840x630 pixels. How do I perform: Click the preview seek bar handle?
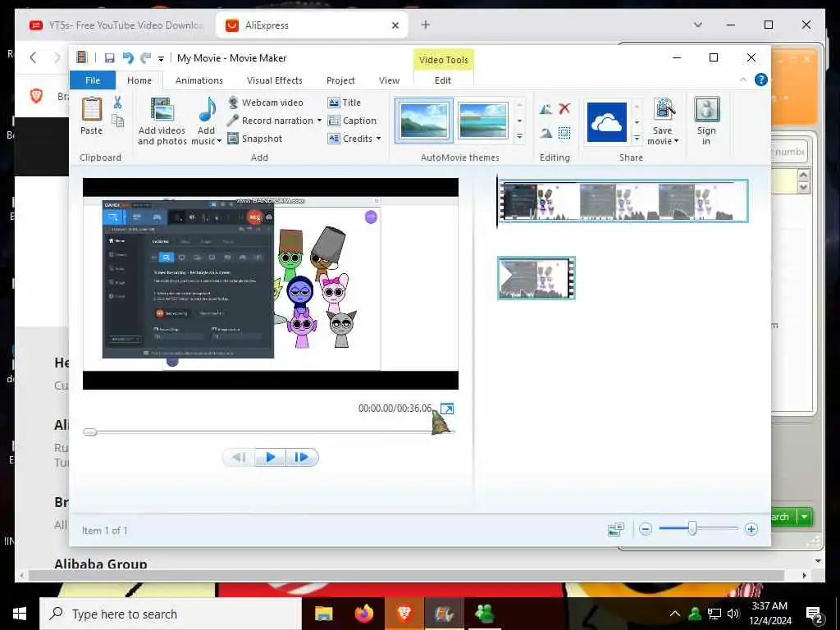pyautogui.click(x=90, y=431)
